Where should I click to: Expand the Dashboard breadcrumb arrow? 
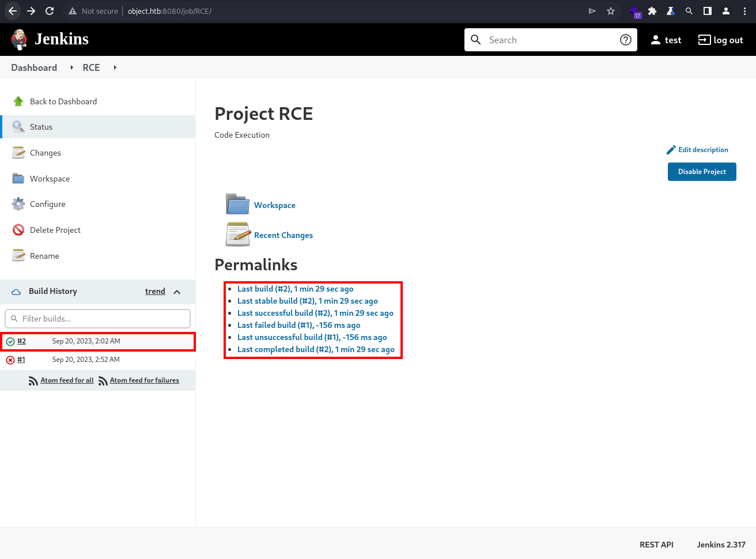coord(72,67)
